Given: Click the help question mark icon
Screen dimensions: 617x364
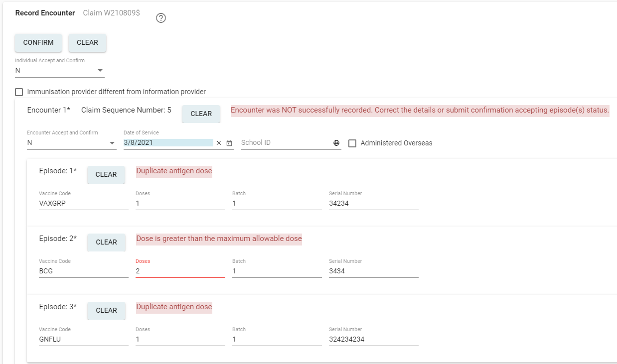Looking at the screenshot, I should (161, 18).
